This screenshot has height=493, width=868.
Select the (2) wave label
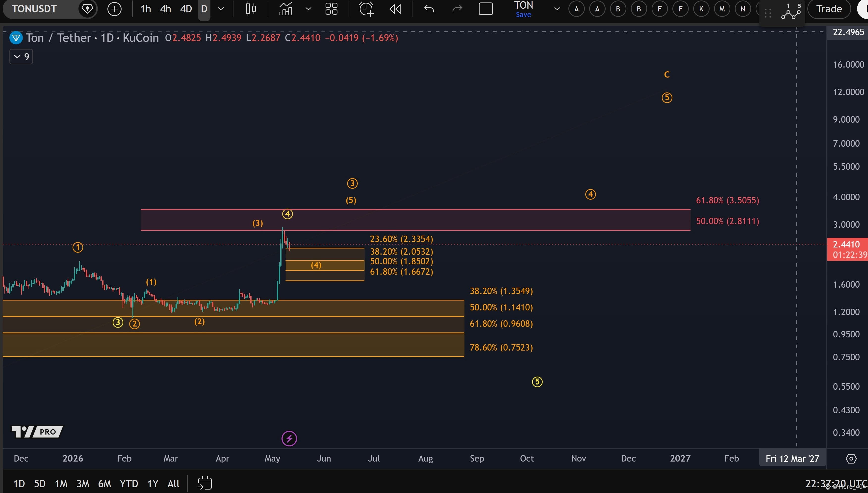pos(199,321)
